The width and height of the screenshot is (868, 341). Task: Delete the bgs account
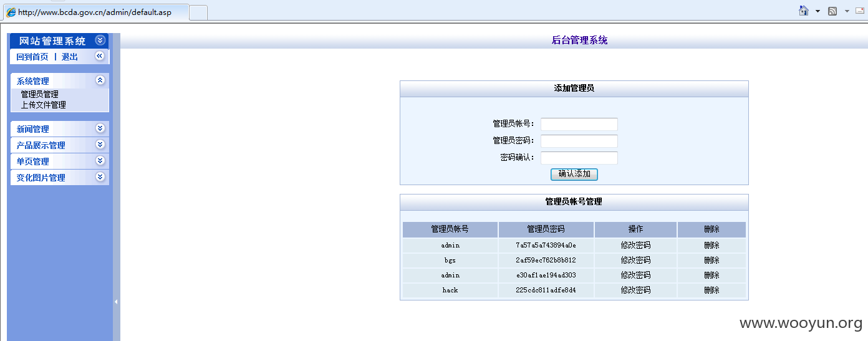tap(711, 260)
